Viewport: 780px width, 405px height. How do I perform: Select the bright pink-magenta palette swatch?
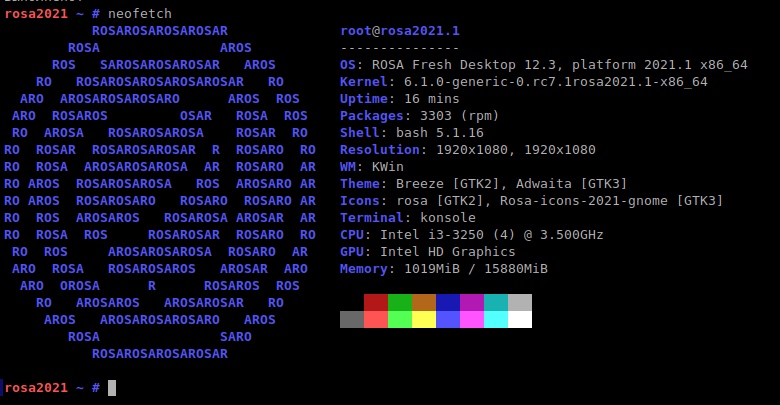coord(472,319)
